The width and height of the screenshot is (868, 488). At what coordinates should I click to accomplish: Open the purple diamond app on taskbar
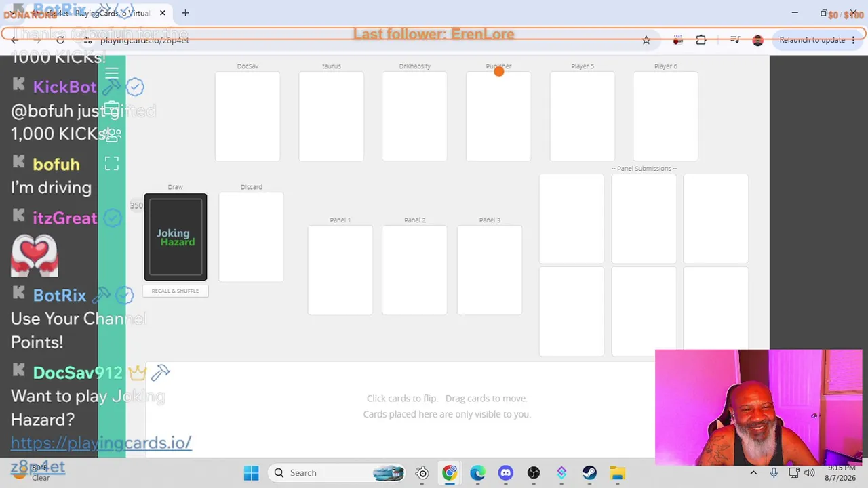(561, 473)
